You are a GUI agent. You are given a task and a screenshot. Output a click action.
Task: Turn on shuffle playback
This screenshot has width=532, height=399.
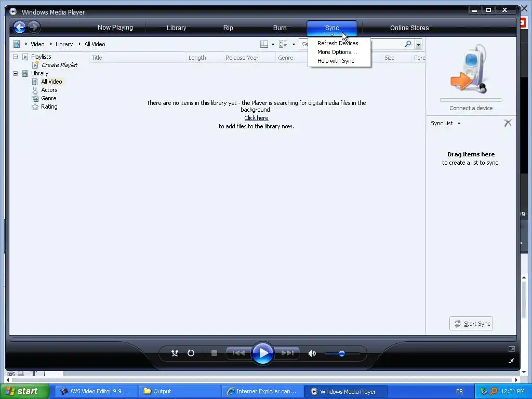point(175,353)
